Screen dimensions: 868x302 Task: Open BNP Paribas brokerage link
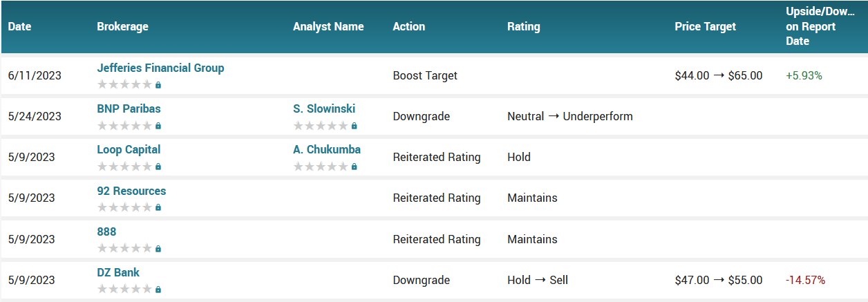(x=129, y=108)
